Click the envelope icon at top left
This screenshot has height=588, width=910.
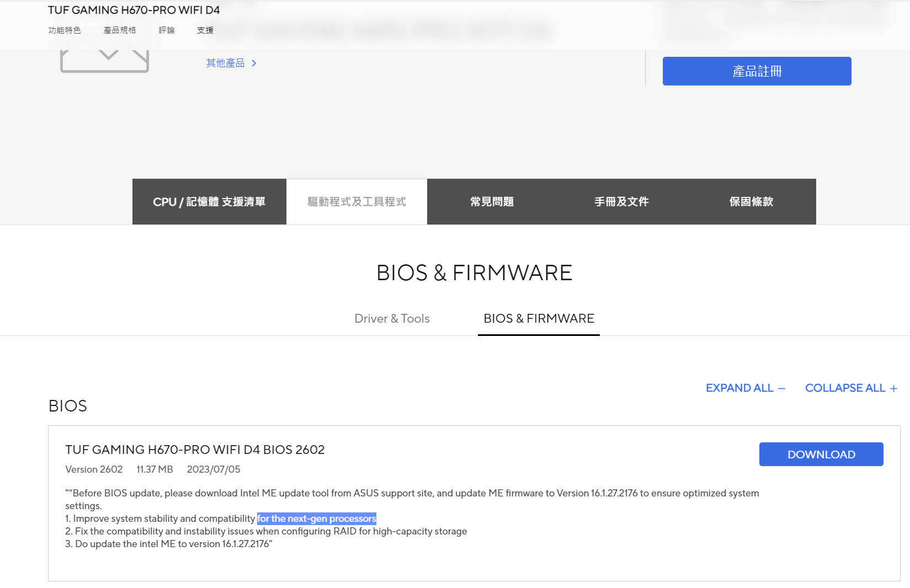(x=104, y=61)
